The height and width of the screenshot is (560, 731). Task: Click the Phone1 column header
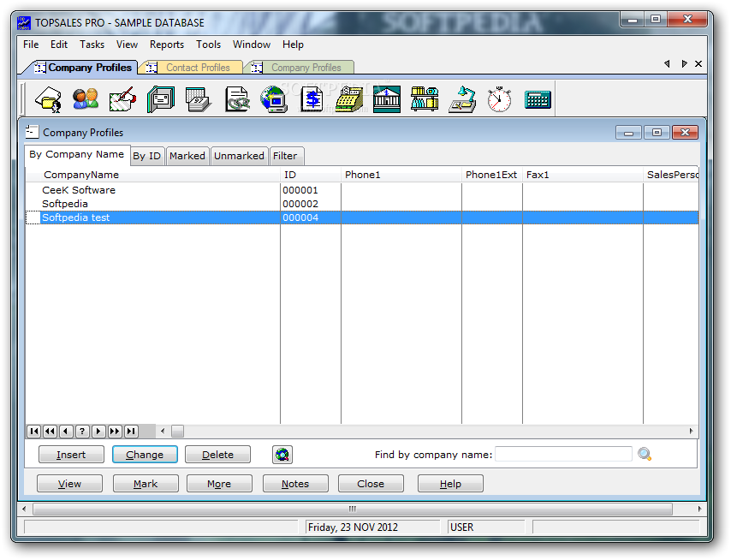(401, 175)
